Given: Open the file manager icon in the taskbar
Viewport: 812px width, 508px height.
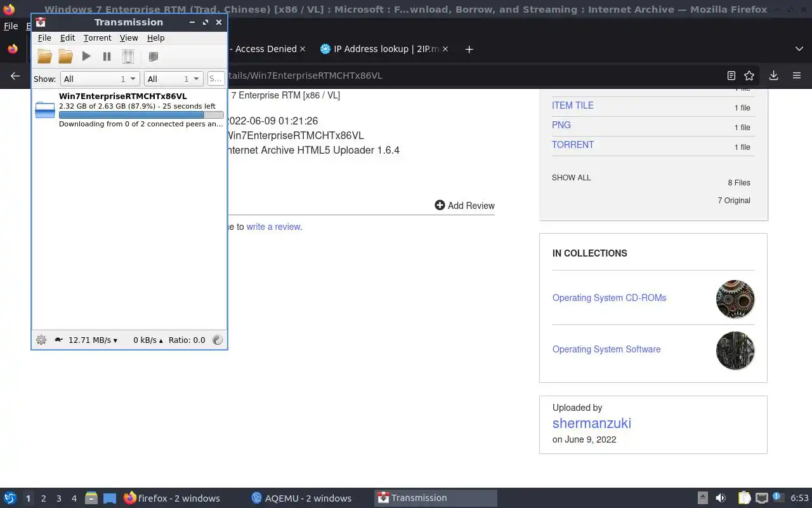Looking at the screenshot, I should (91, 498).
